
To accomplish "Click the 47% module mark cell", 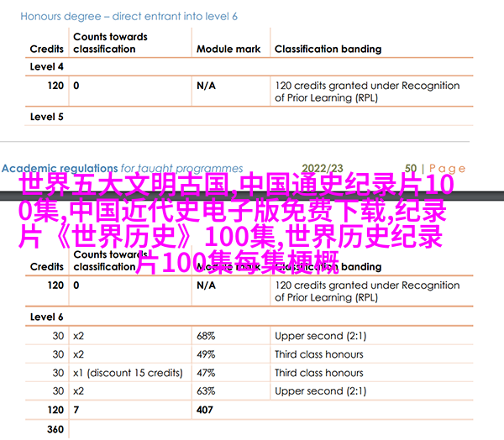I will click(x=206, y=373).
